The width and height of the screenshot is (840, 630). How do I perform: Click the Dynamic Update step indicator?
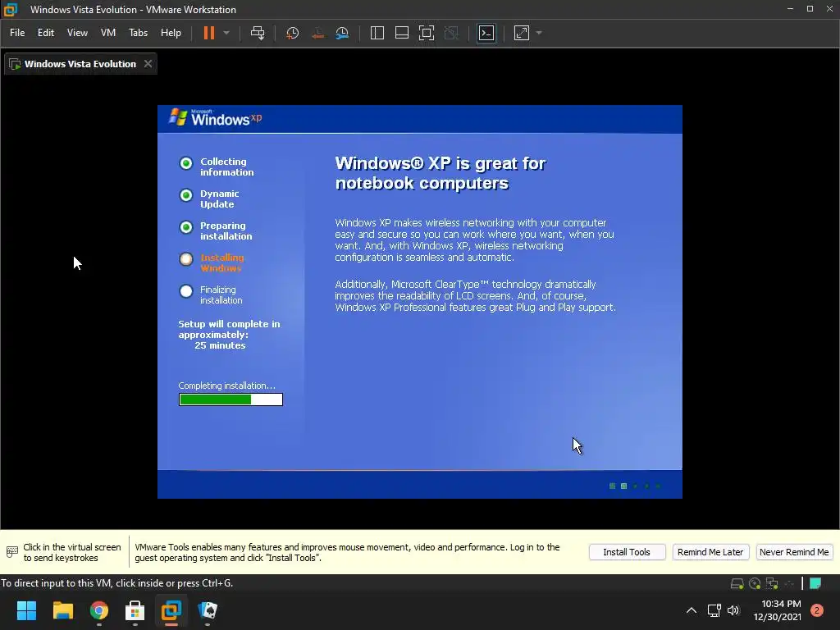[186, 195]
